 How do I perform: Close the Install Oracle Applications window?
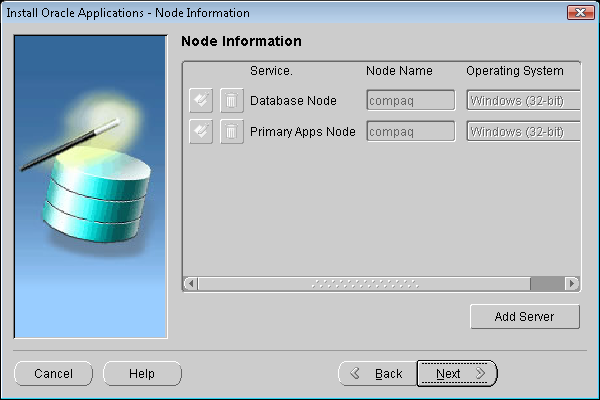[x=580, y=13]
